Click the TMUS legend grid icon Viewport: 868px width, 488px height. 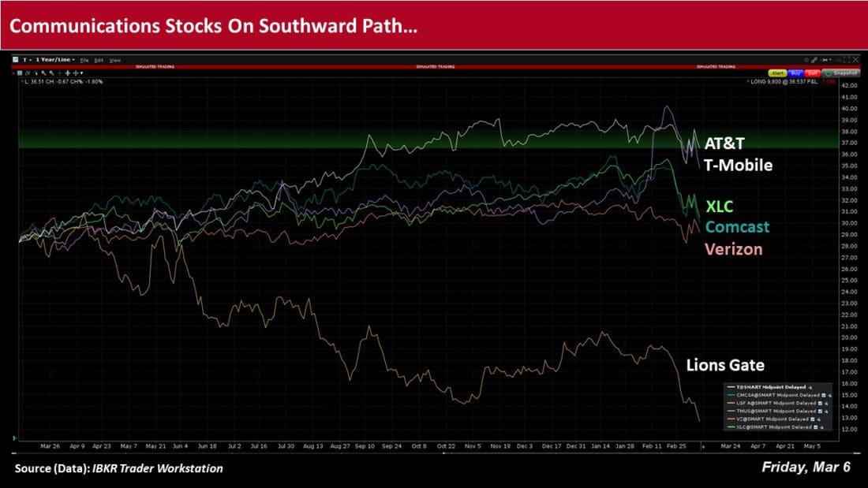pyautogui.click(x=820, y=411)
